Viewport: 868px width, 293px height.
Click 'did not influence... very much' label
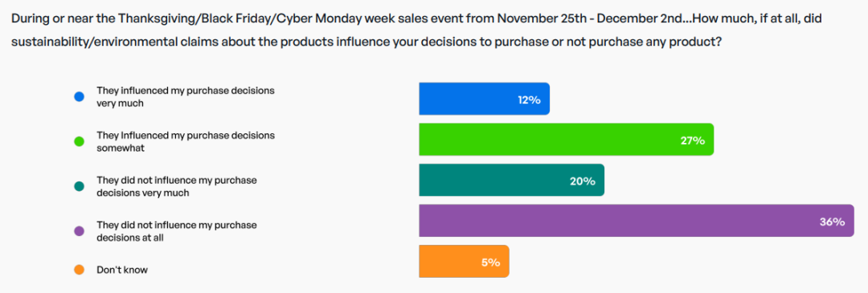point(177,186)
